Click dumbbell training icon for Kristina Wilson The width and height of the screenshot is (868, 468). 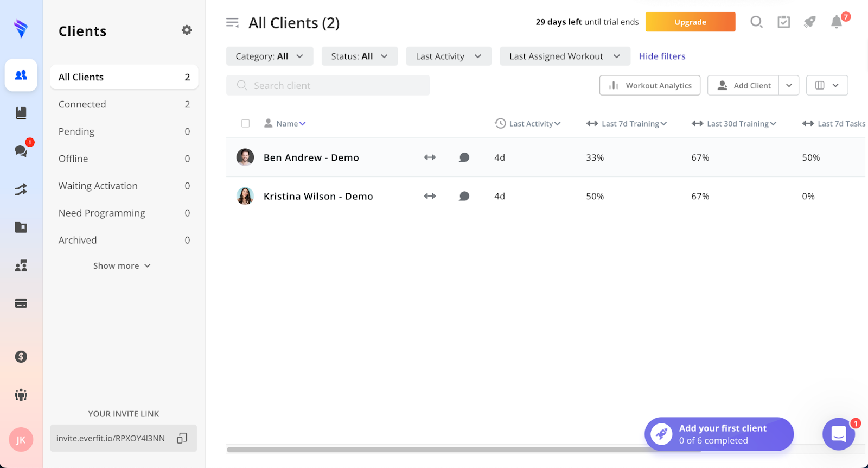pyautogui.click(x=430, y=196)
